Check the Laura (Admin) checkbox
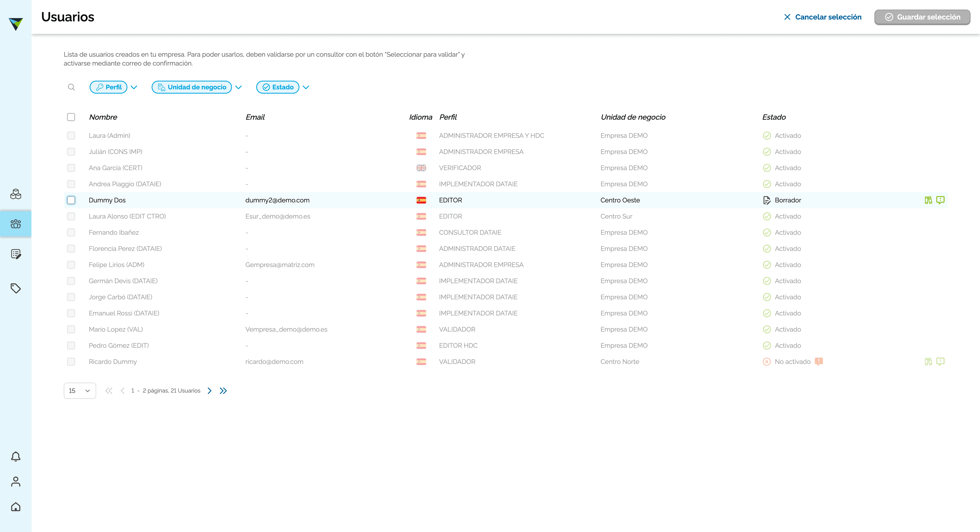This screenshot has height=532, width=980. click(71, 136)
